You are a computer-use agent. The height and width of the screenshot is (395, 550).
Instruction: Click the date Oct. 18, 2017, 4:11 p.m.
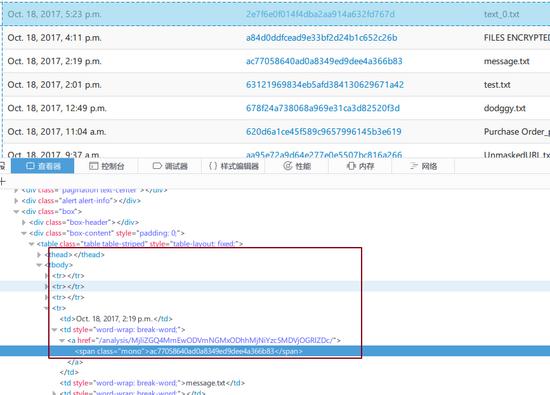point(54,38)
